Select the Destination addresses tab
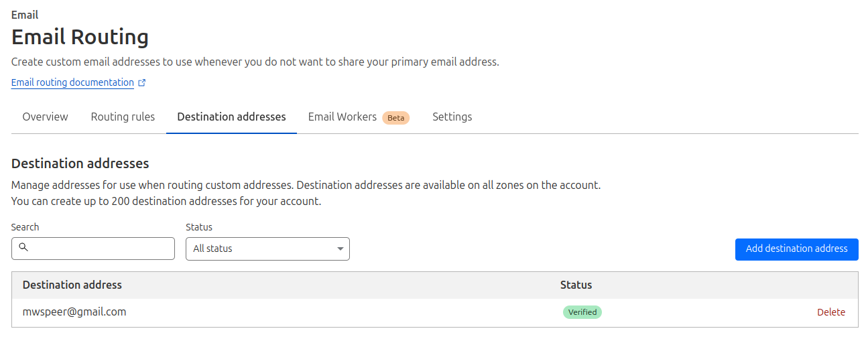The image size is (868, 343). coord(231,117)
